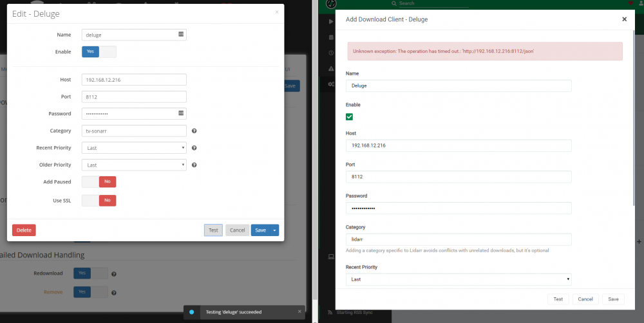Click Test in Add Download Client dialog
The width and height of the screenshot is (644, 323).
558,299
